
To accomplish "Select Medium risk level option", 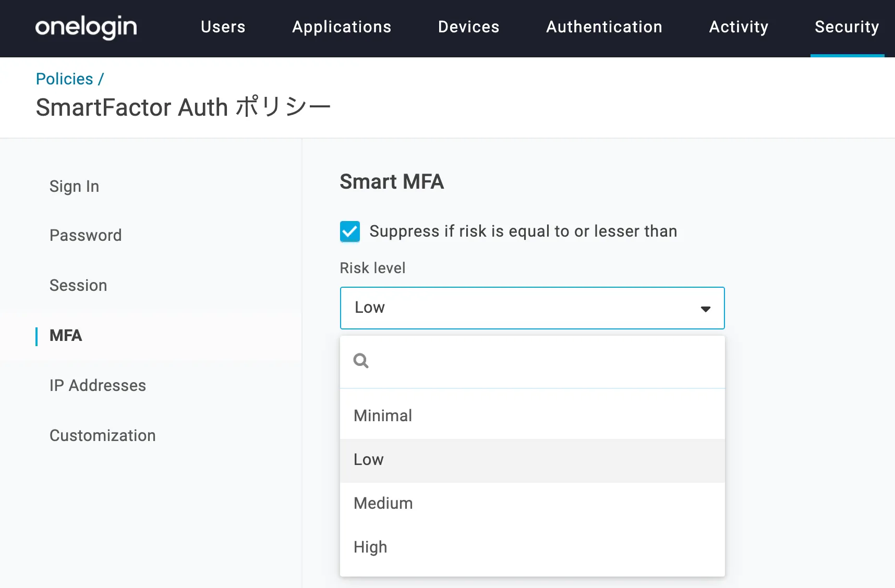I will click(383, 503).
